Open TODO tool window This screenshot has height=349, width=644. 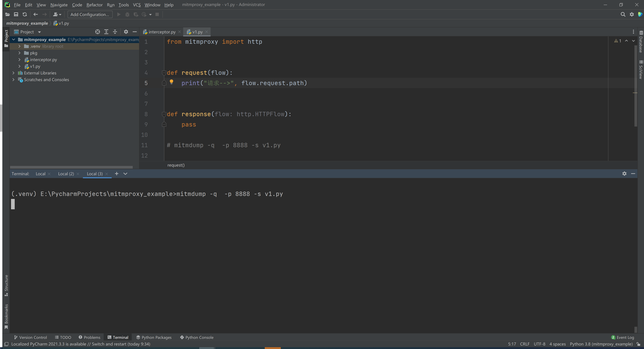coord(63,337)
